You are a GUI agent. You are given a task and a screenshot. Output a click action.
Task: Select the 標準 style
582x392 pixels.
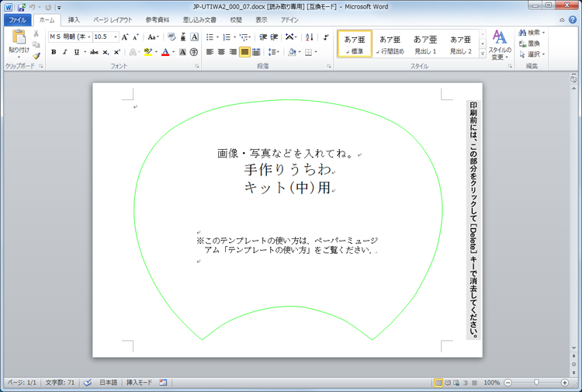355,44
